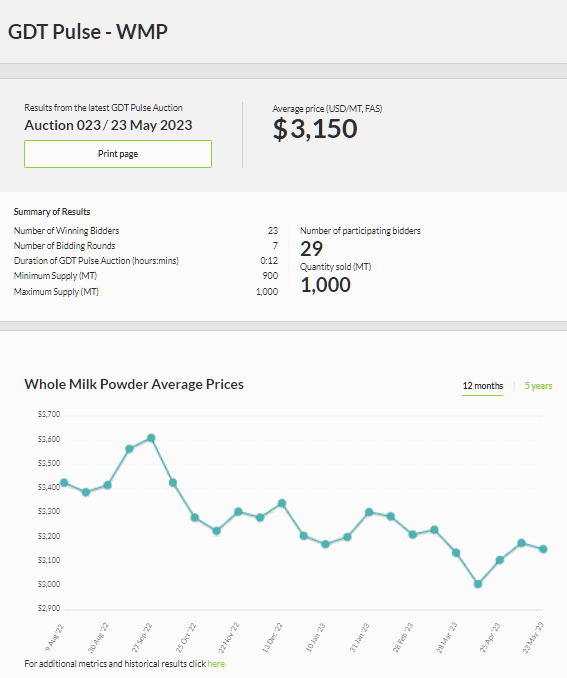
Task: Click the $2,900 y-axis label
Action: click(x=49, y=608)
